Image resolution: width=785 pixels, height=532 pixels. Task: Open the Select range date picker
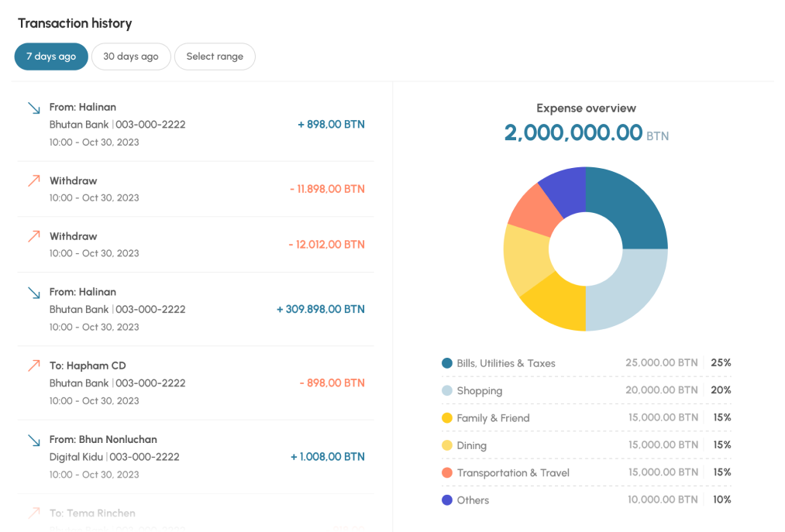(215, 57)
